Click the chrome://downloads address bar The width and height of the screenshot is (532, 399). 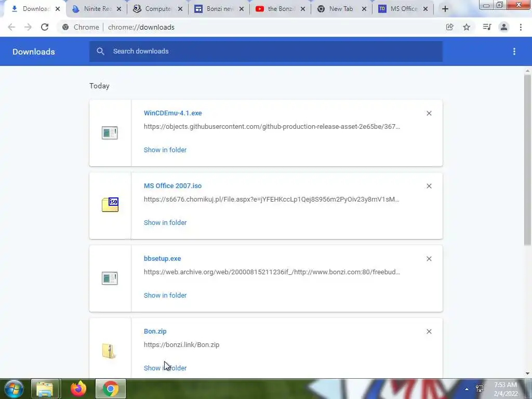(141, 27)
